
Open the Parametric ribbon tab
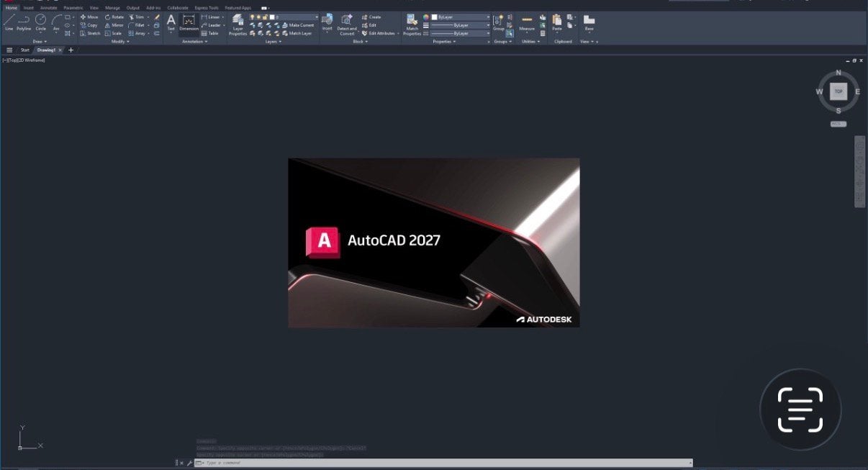(73, 7)
